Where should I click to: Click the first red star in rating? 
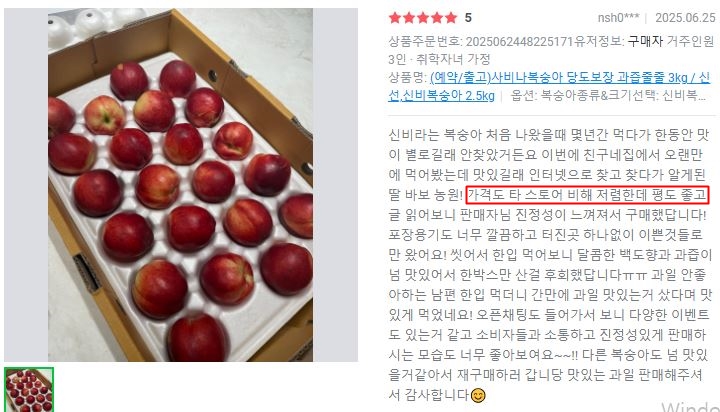[x=395, y=18]
